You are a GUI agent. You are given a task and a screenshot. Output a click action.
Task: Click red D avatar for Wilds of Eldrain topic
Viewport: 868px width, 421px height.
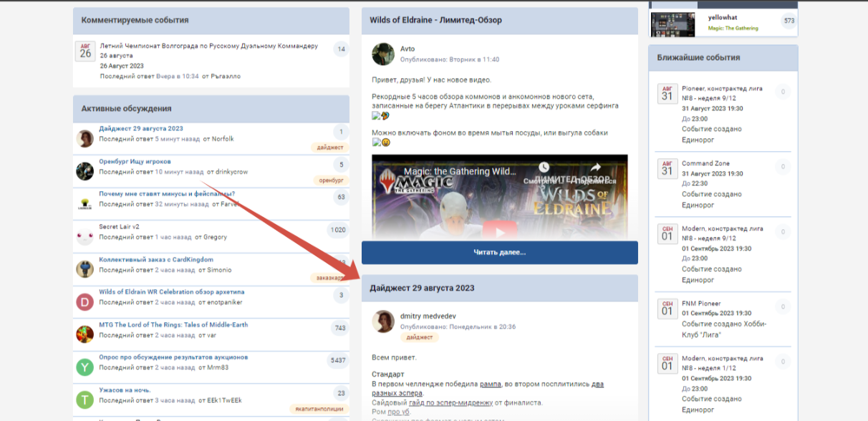(x=85, y=301)
